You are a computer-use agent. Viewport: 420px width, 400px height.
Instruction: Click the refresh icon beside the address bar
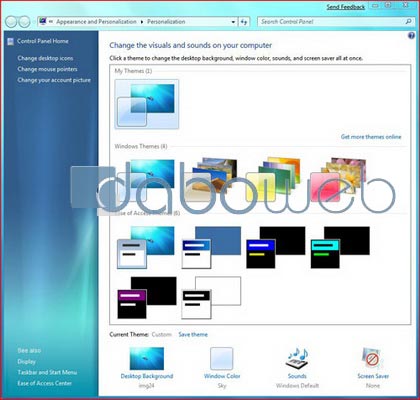244,22
